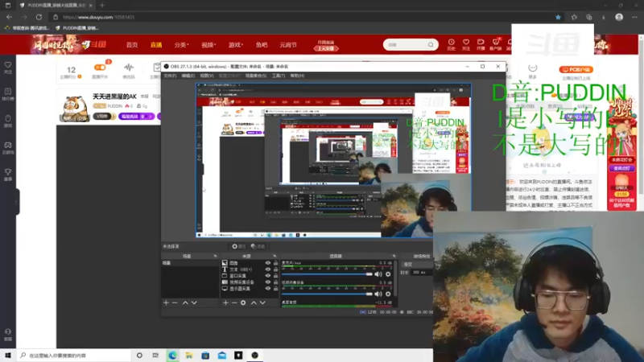Toggle visibility of 视频采集设备 source
Viewport: 644px width, 362px height.
pyautogui.click(x=268, y=282)
